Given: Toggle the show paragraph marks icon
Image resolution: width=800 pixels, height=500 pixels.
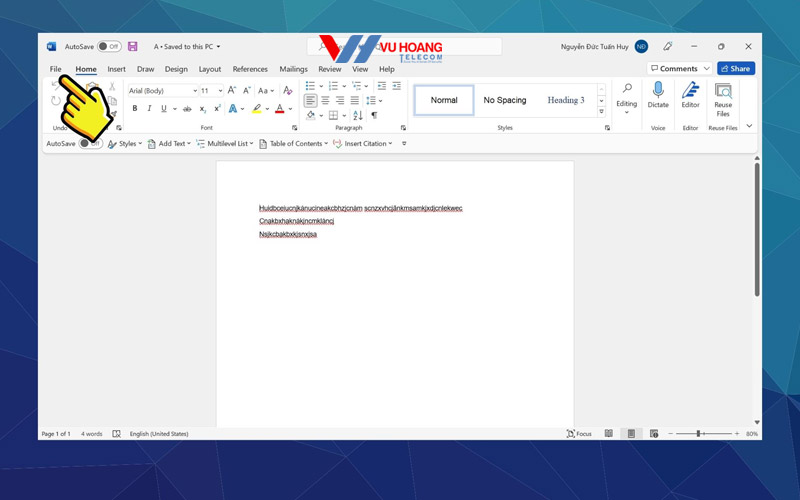Looking at the screenshot, I should pos(374,116).
